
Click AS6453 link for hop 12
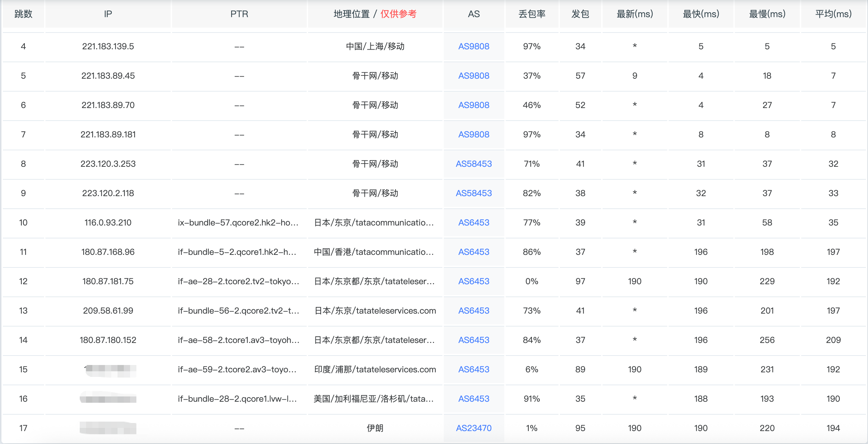[474, 281]
